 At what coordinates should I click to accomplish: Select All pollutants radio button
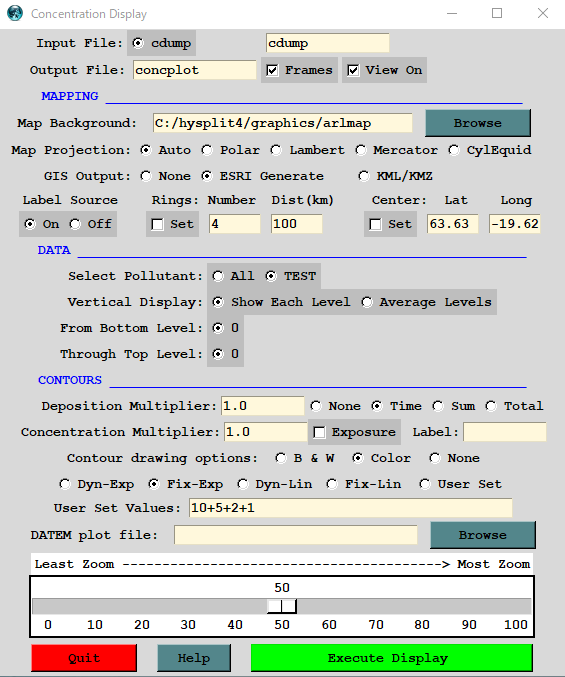pos(218,276)
